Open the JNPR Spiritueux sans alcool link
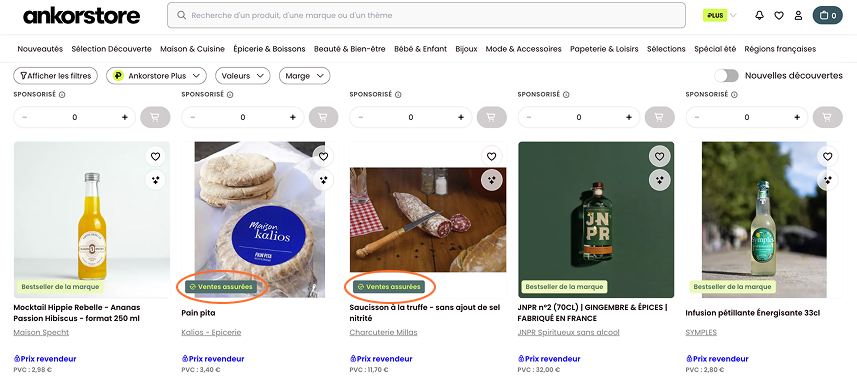Viewport: 857px width, 379px height. point(568,332)
